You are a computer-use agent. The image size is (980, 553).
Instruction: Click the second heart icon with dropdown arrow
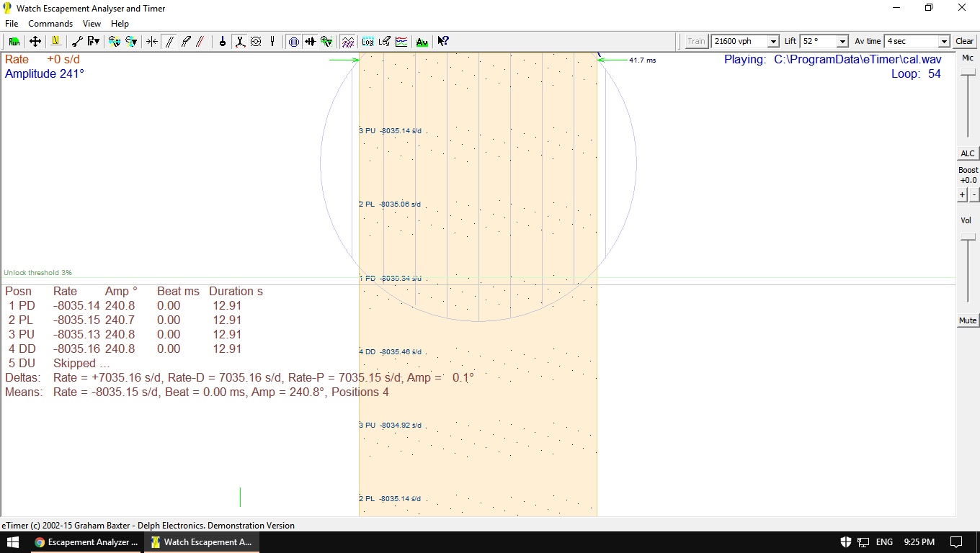(x=131, y=42)
